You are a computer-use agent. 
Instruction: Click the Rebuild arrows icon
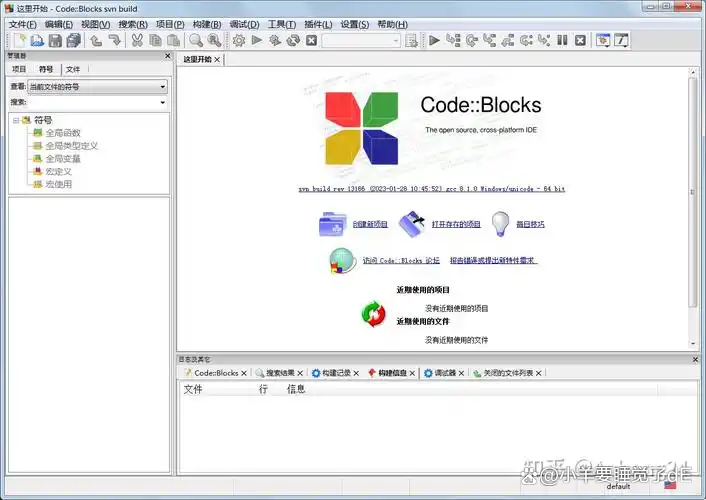[x=293, y=41]
